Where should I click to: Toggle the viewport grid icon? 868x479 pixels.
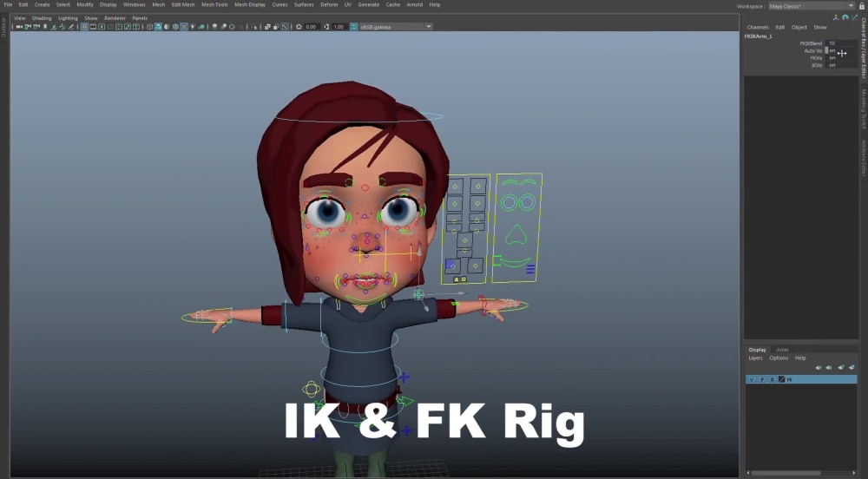point(85,27)
